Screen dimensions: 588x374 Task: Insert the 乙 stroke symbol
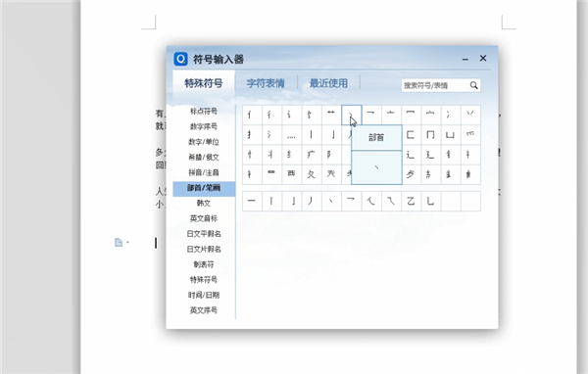click(x=411, y=202)
